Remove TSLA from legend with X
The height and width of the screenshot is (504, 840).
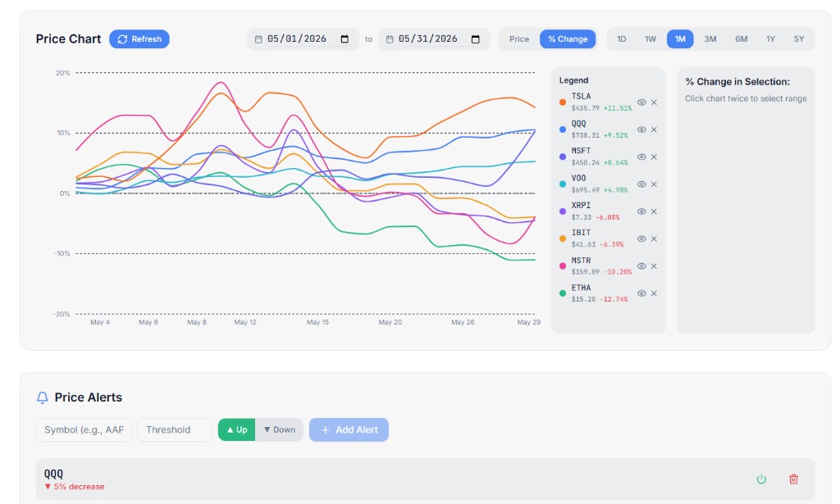click(654, 102)
